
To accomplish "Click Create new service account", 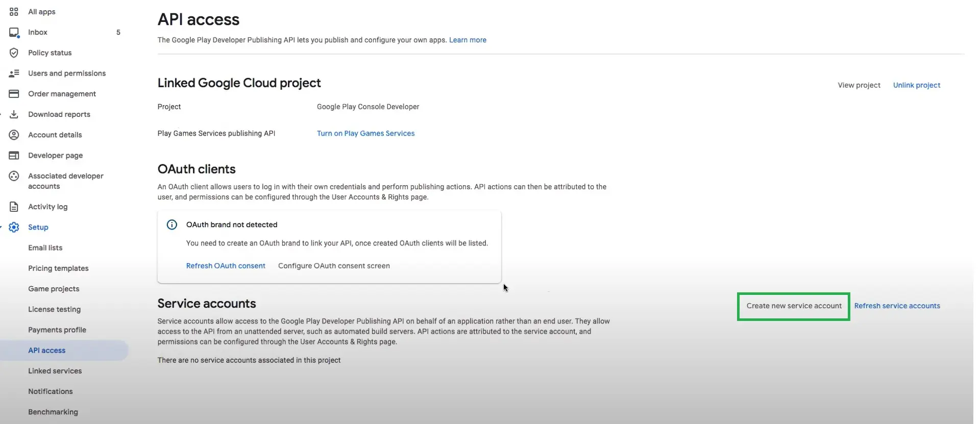I will tap(794, 306).
